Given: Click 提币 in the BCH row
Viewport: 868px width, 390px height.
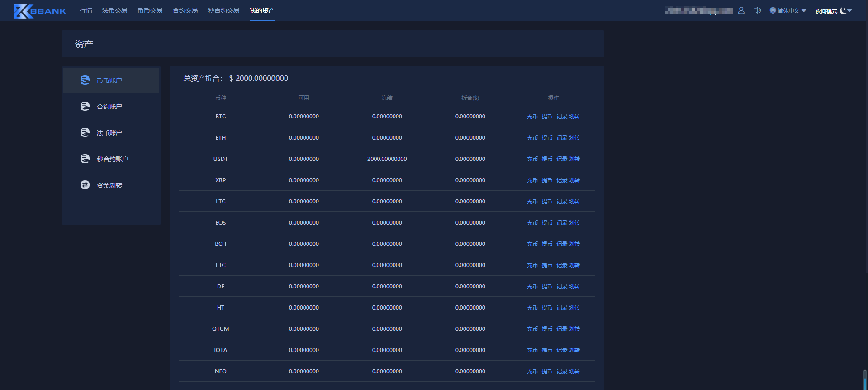Looking at the screenshot, I should pyautogui.click(x=547, y=244).
